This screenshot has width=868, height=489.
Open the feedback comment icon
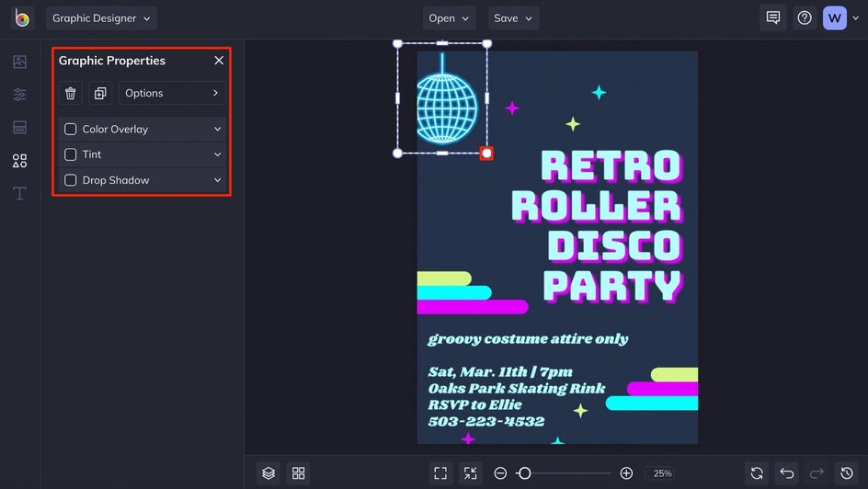772,18
